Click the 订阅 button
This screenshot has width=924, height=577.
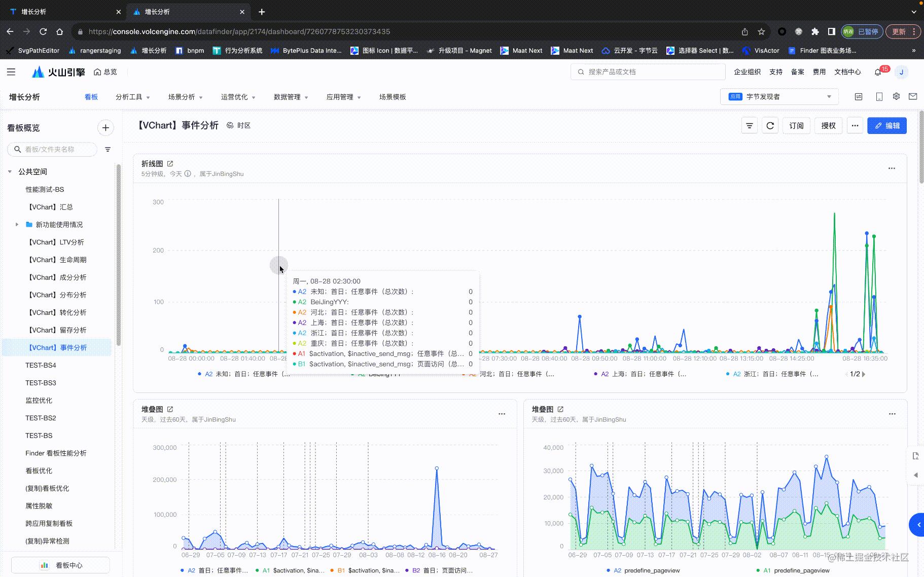tap(796, 125)
